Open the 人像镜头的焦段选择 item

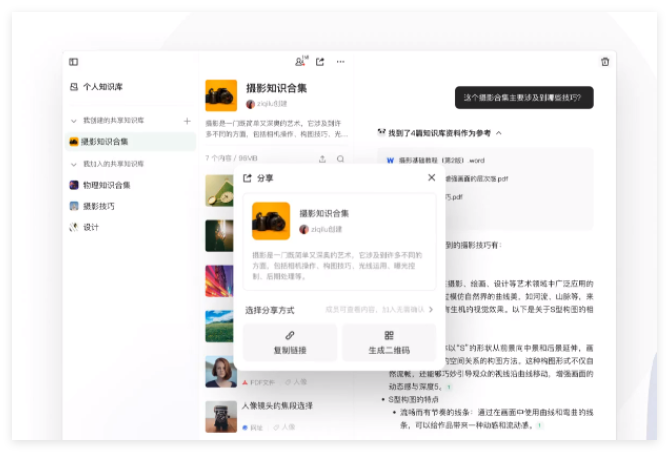[x=277, y=405]
